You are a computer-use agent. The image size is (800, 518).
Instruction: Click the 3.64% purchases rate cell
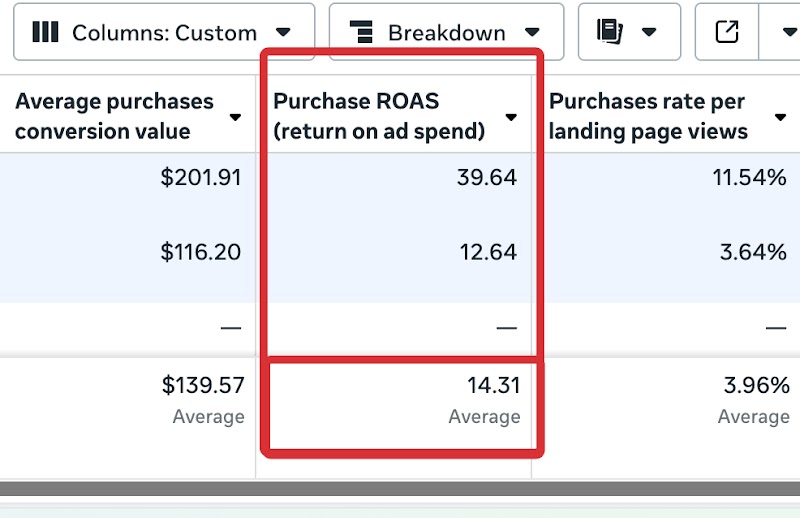click(x=753, y=252)
